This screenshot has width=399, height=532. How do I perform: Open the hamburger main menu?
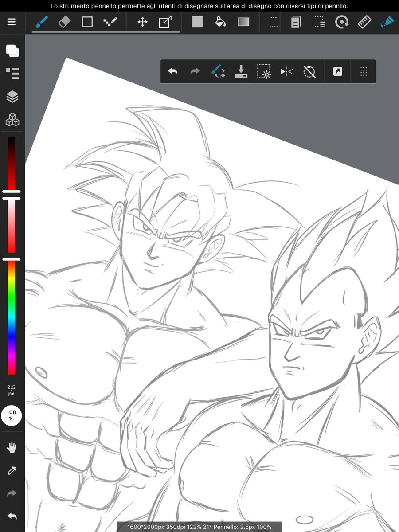click(x=12, y=22)
